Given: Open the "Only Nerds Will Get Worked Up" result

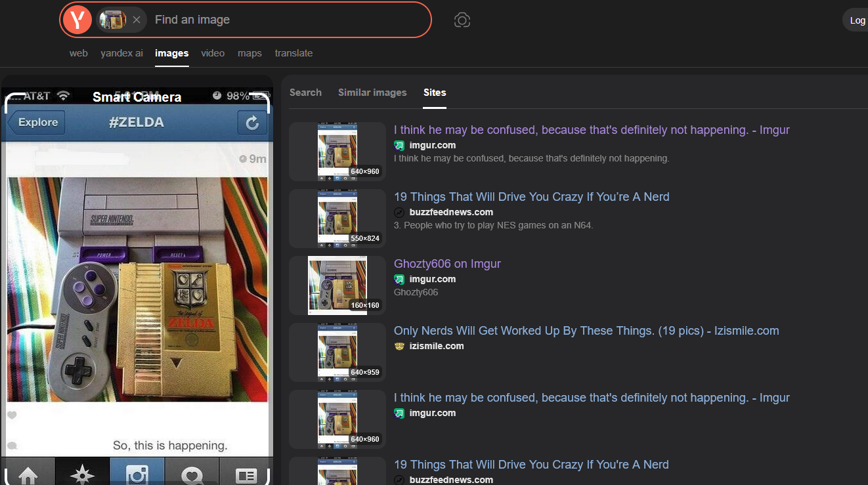Looking at the screenshot, I should click(586, 331).
